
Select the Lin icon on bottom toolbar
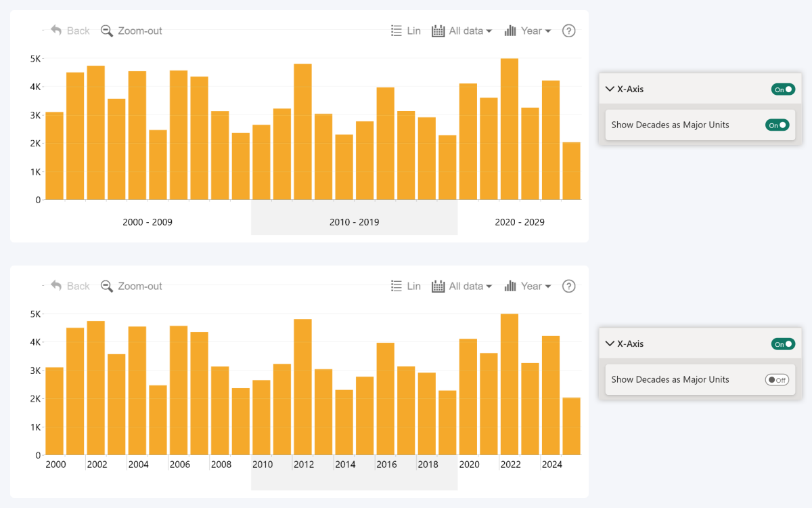click(397, 286)
